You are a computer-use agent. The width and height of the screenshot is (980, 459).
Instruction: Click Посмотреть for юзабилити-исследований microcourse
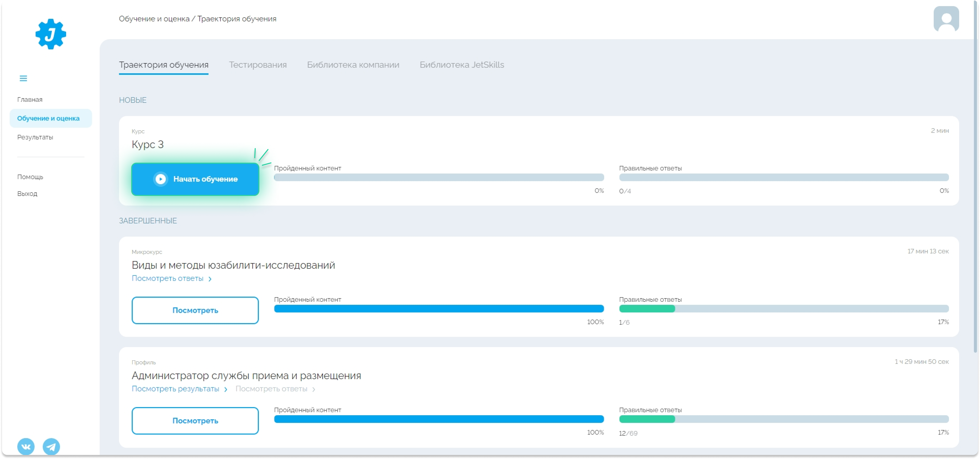coord(195,310)
